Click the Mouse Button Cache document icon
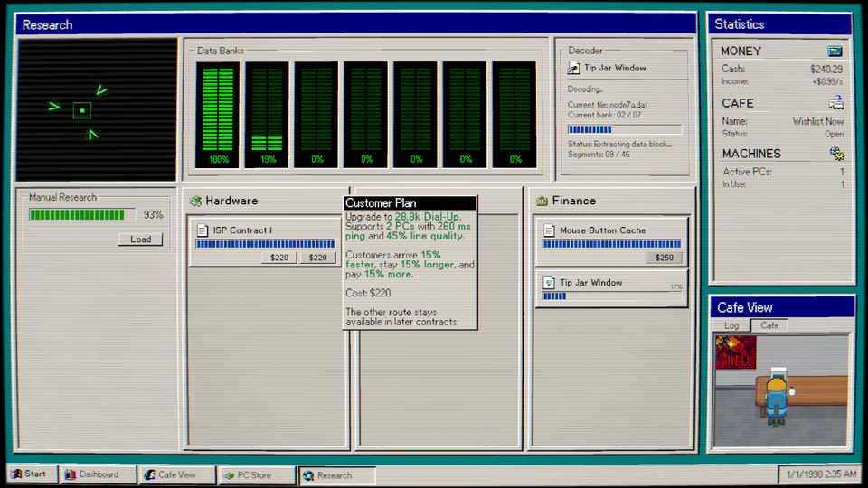868x488 pixels. (x=549, y=230)
